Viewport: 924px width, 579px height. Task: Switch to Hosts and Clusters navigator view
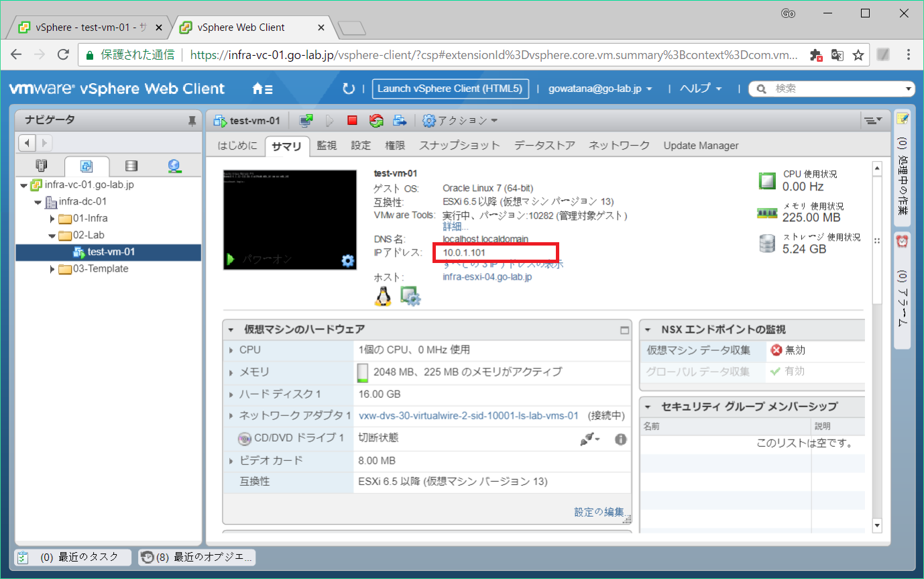coord(42,166)
